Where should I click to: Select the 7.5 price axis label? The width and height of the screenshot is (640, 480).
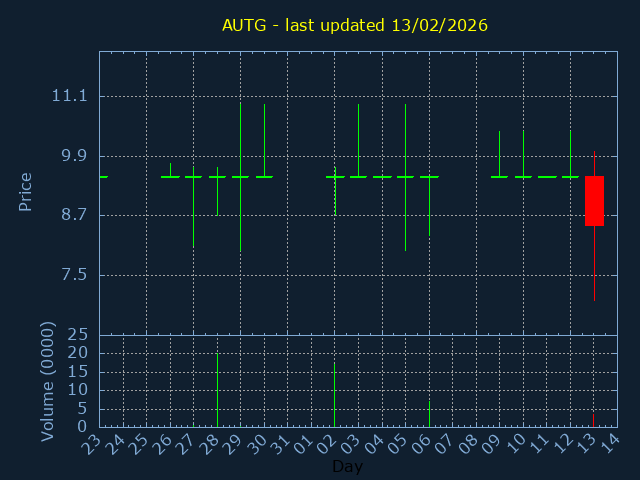74,275
